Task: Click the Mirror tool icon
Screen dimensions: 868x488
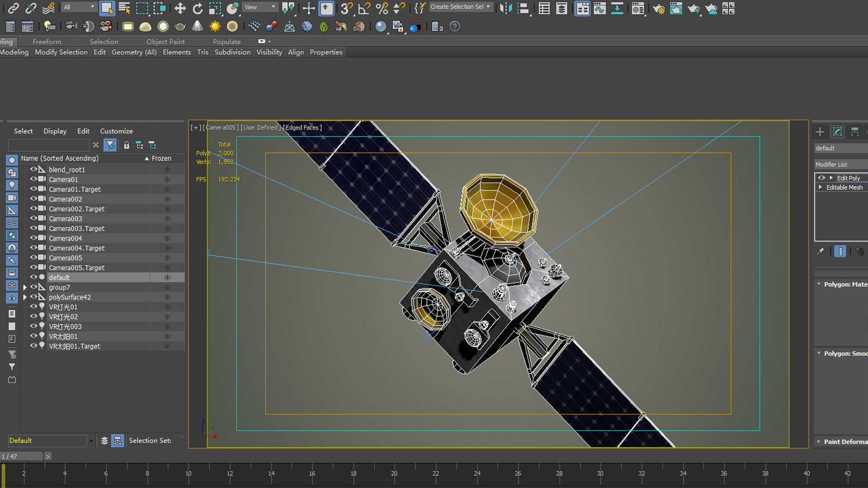Action: click(506, 8)
